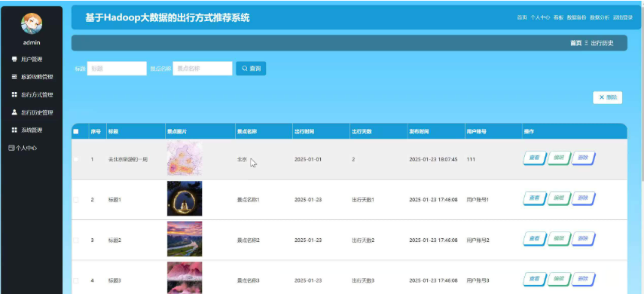The image size is (644, 294).
Task: Click 删除 for row 去北京旅游的一周
Action: click(583, 158)
